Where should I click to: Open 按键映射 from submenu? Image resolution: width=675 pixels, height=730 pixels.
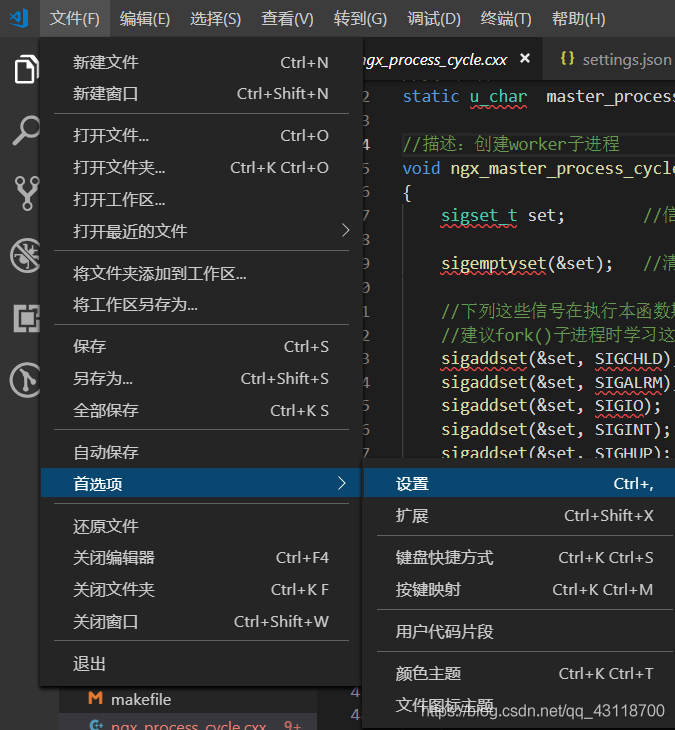519,590
